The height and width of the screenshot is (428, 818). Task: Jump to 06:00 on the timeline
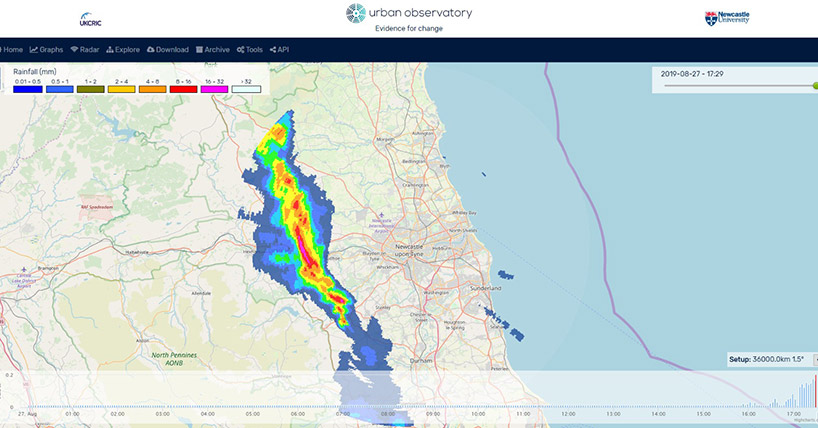coord(297,411)
